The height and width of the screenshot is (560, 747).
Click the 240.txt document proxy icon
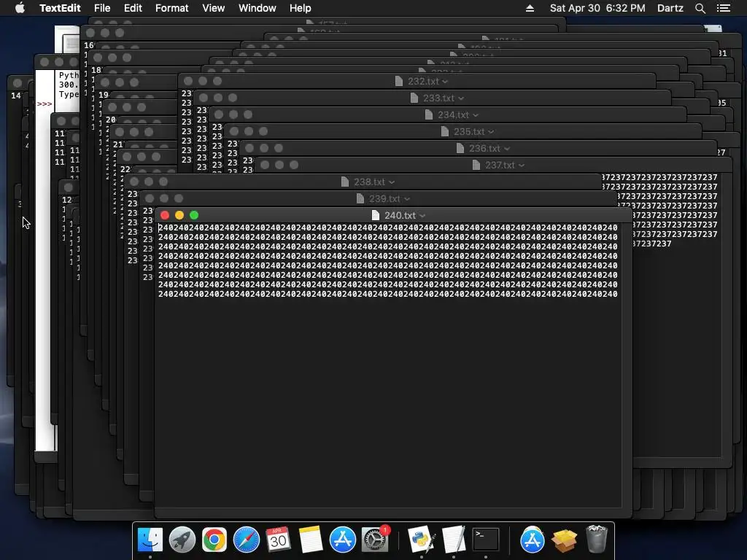376,215
